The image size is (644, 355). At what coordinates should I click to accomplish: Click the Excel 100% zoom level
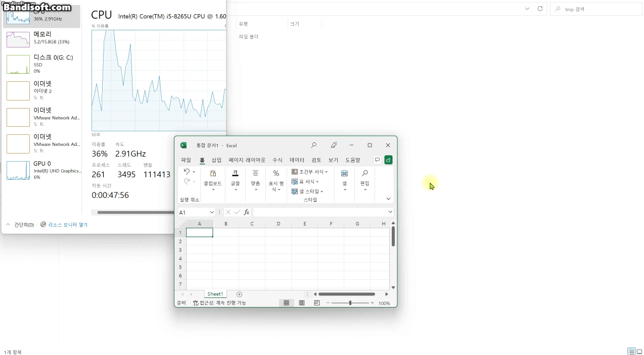pos(384,303)
